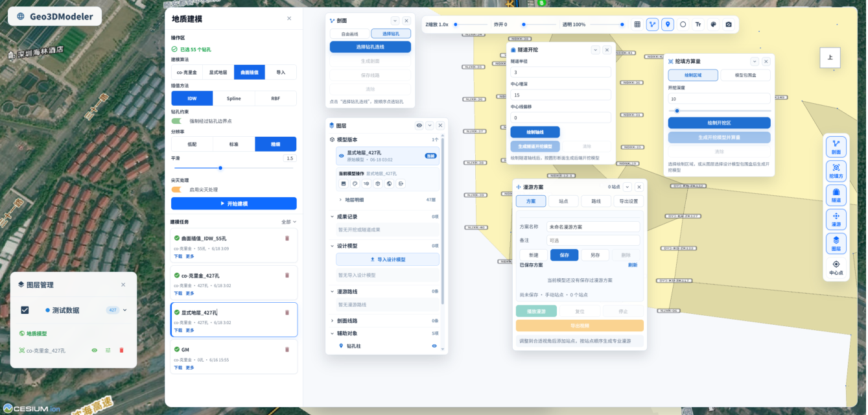Expand the 地层明细 tree row
Screen dimensions: 868x415
point(340,200)
